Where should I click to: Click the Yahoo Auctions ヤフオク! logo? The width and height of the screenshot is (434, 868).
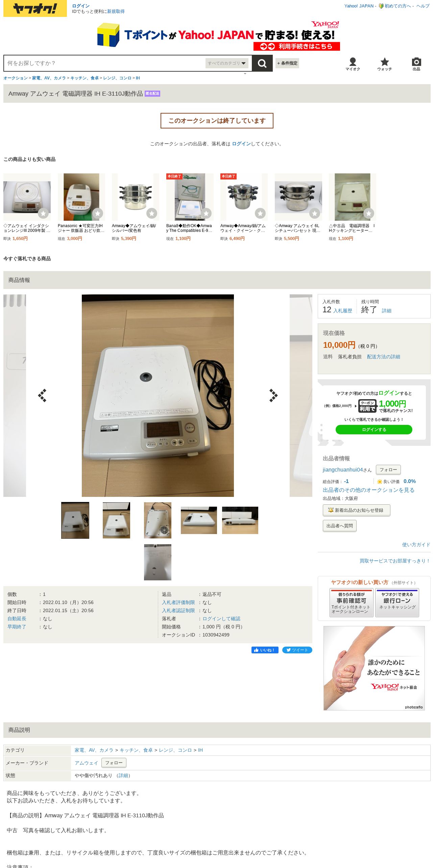[x=35, y=8]
